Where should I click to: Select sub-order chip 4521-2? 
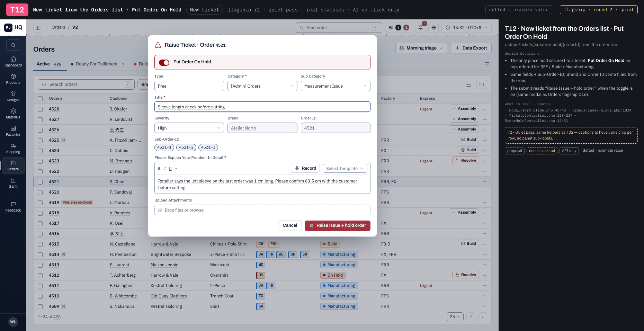coord(186,147)
